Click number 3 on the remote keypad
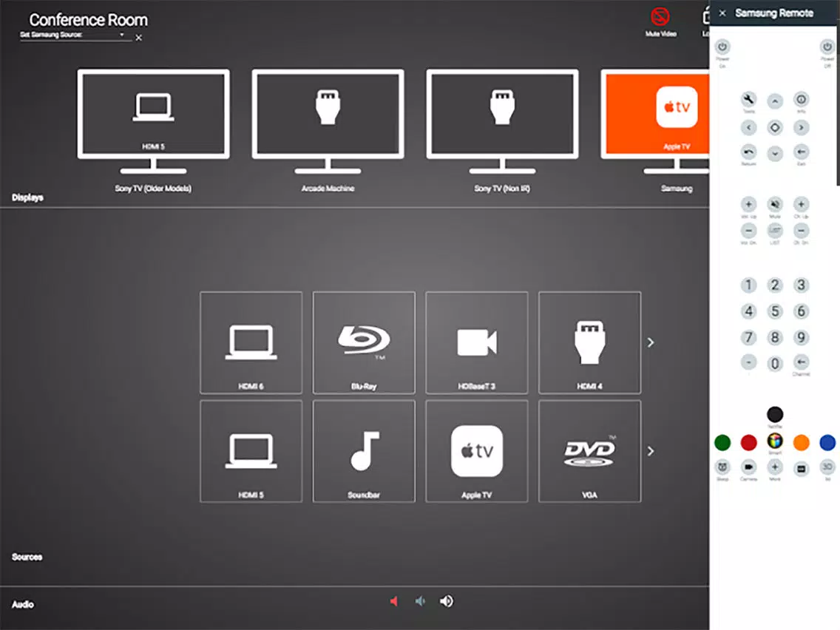The width and height of the screenshot is (840, 630). point(801,285)
